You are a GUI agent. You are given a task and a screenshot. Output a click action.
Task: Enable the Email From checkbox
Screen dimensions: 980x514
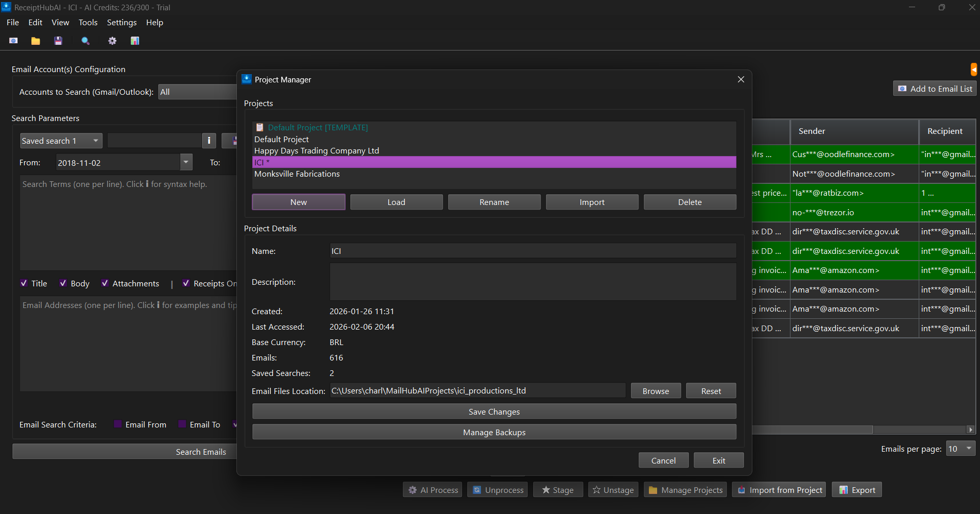point(118,424)
